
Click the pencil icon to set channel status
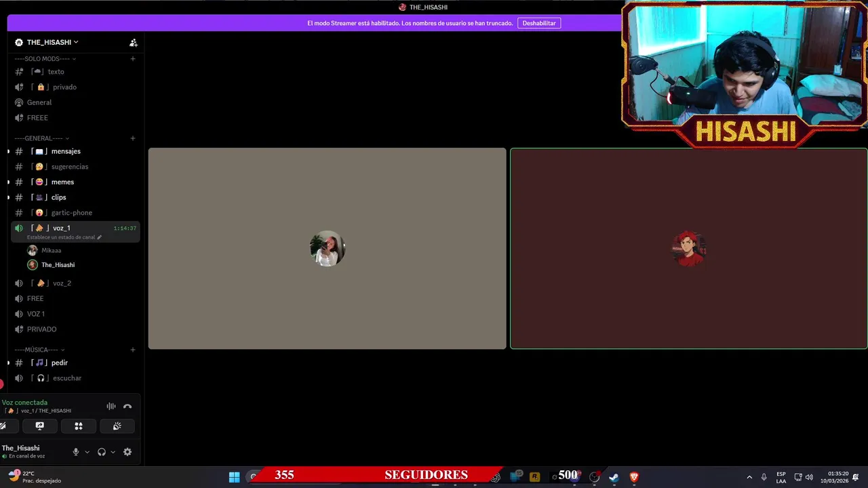(x=99, y=238)
